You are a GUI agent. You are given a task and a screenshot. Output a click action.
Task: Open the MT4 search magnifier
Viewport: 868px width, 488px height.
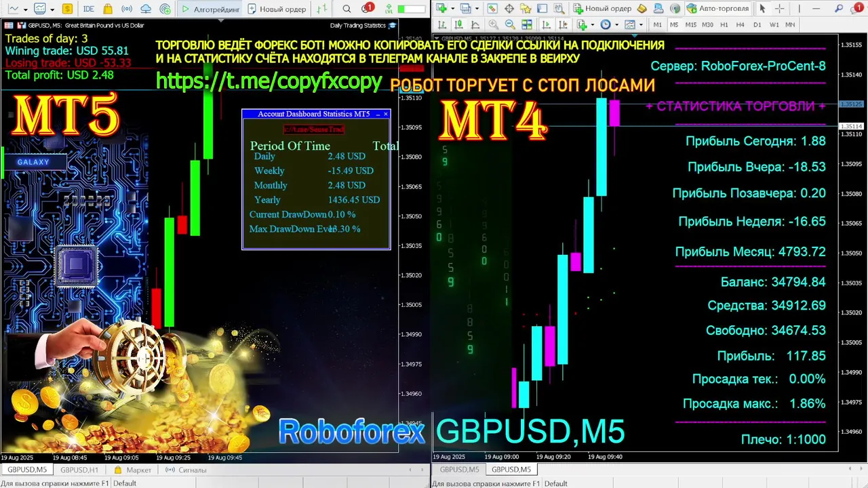[839, 8]
